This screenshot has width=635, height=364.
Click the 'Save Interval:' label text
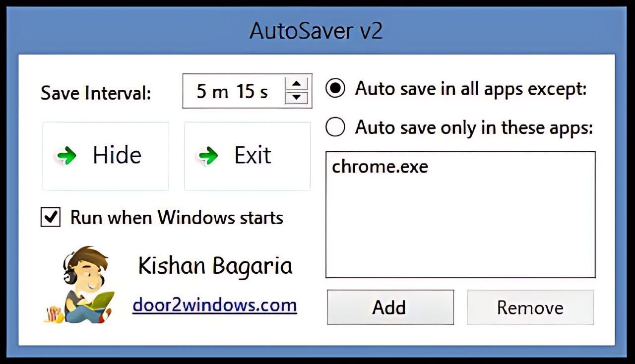(96, 92)
